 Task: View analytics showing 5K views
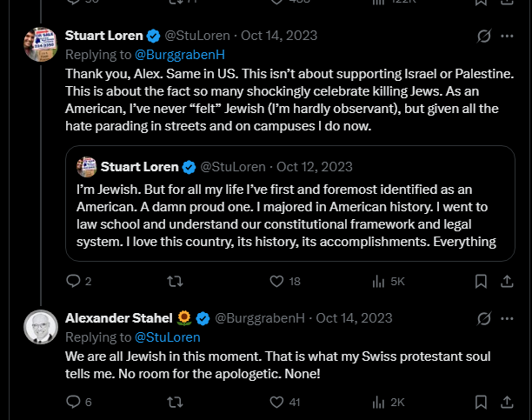(x=389, y=281)
